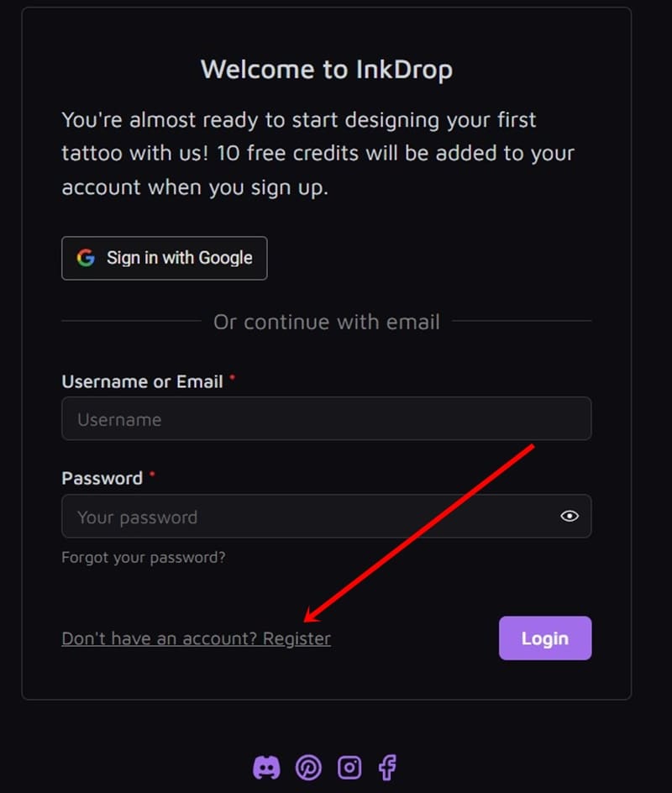The height and width of the screenshot is (793, 672).
Task: Click the red asterisk next to Password
Action: click(x=152, y=475)
